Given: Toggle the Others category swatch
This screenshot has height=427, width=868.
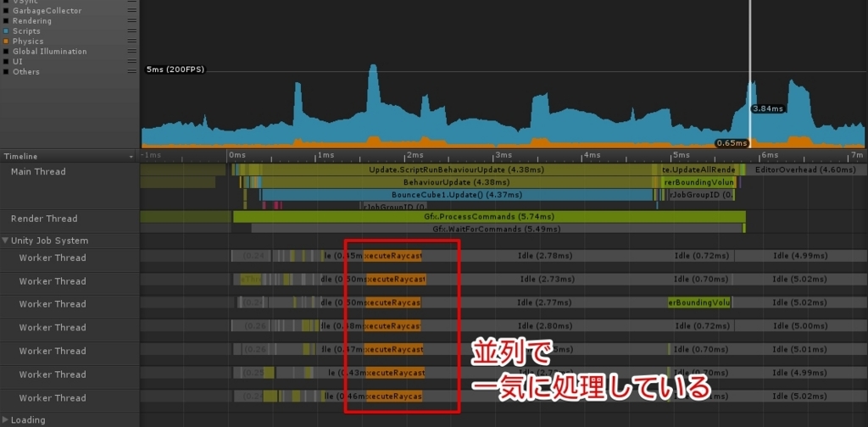Looking at the screenshot, I should click(6, 71).
